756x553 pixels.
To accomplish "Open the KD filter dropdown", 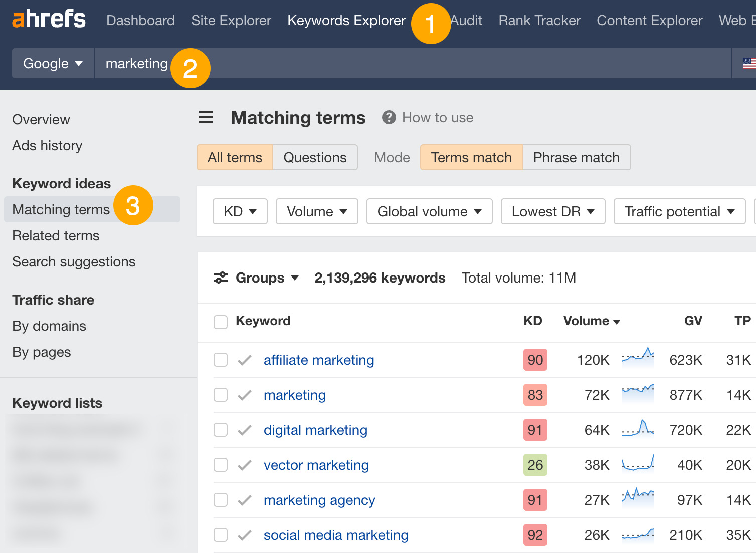I will pos(240,211).
